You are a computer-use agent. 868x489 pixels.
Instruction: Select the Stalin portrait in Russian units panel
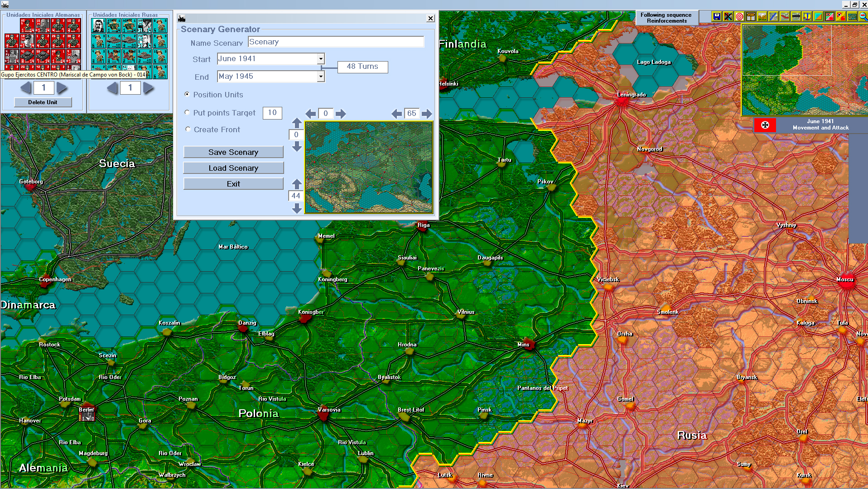tap(99, 26)
